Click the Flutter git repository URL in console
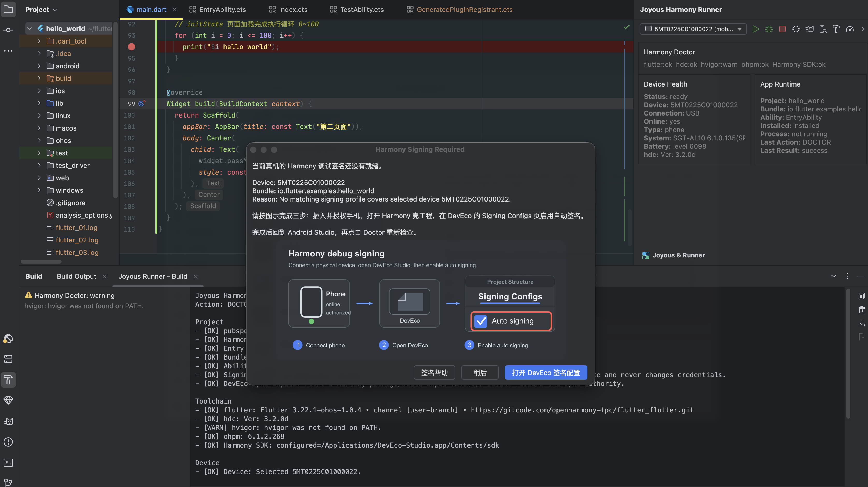868x487 pixels. coord(582,410)
